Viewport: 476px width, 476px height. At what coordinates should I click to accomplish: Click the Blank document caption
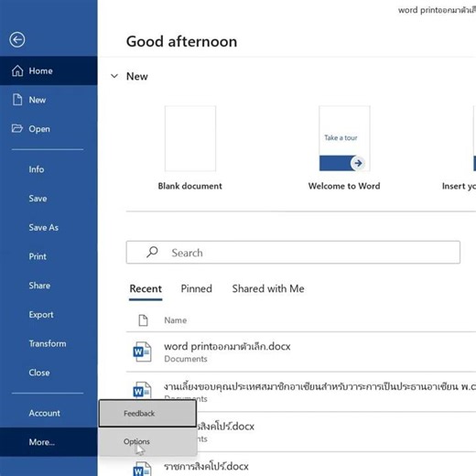pos(189,186)
